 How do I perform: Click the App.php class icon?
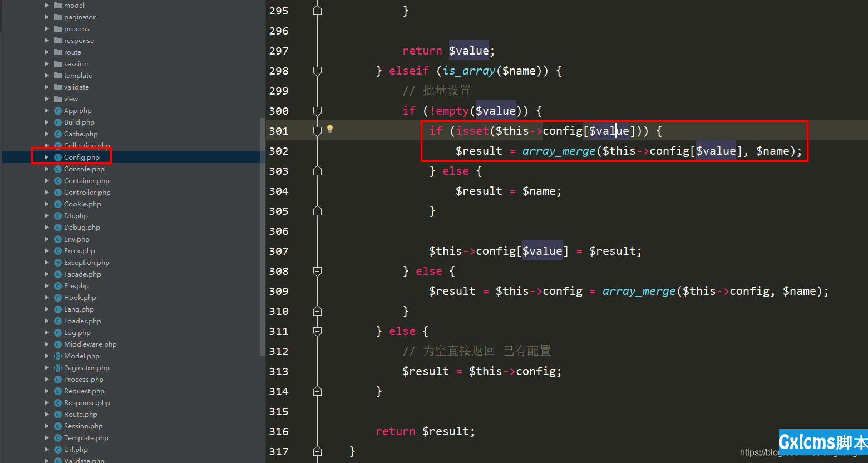pos(58,111)
